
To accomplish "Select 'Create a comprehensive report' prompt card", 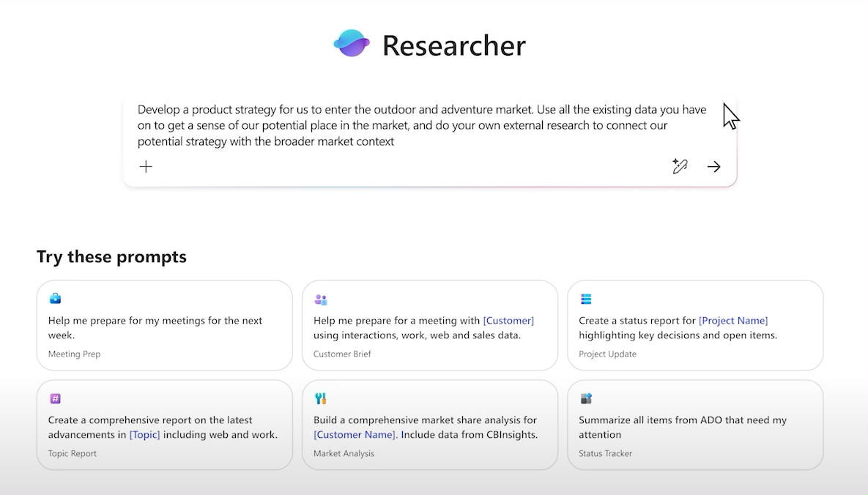I will pos(164,425).
